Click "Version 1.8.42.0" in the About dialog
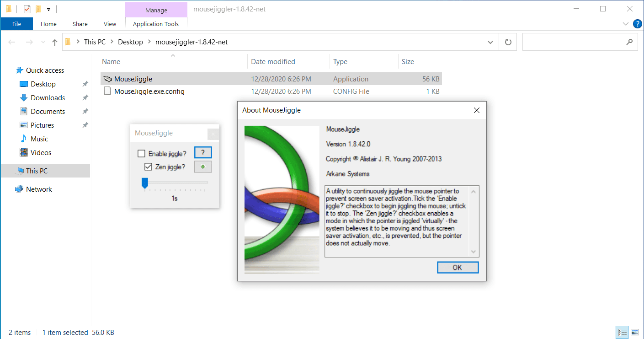644x339 pixels. point(348,144)
